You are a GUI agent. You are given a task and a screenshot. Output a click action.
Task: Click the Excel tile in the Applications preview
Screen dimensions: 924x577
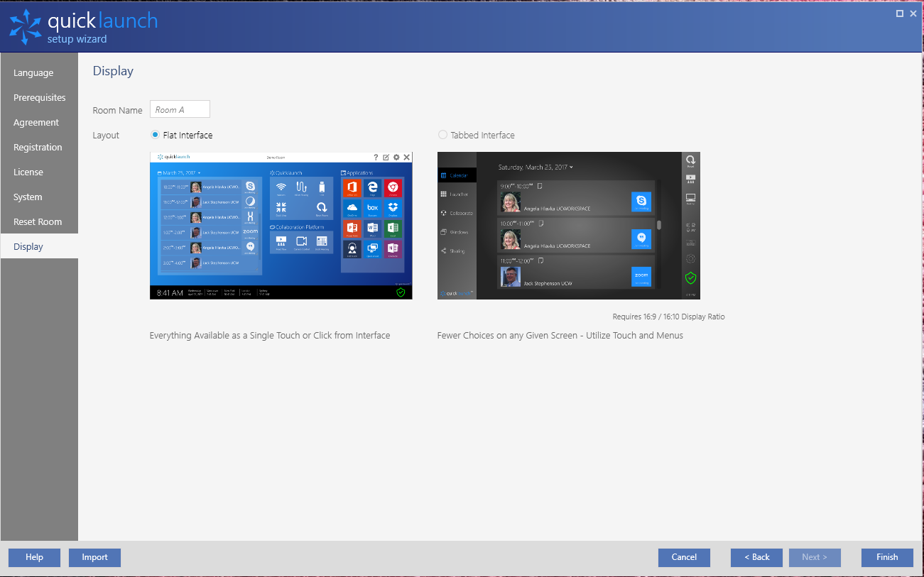[x=393, y=228]
